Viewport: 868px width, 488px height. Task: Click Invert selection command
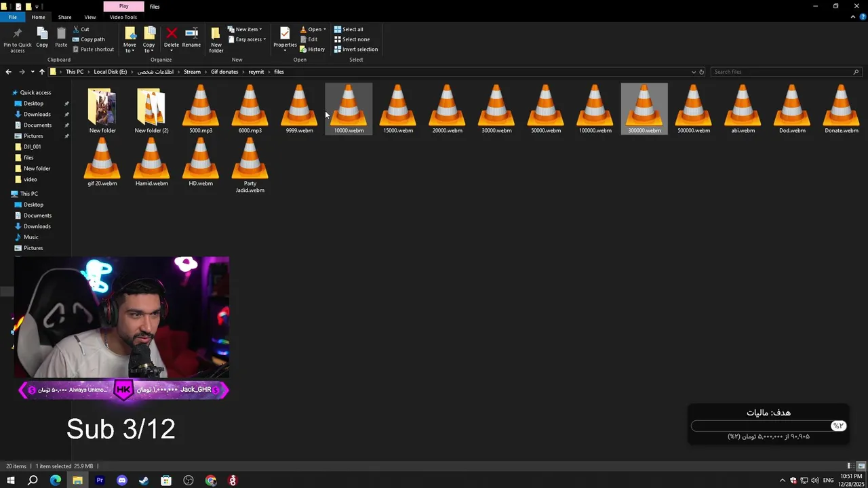356,49
